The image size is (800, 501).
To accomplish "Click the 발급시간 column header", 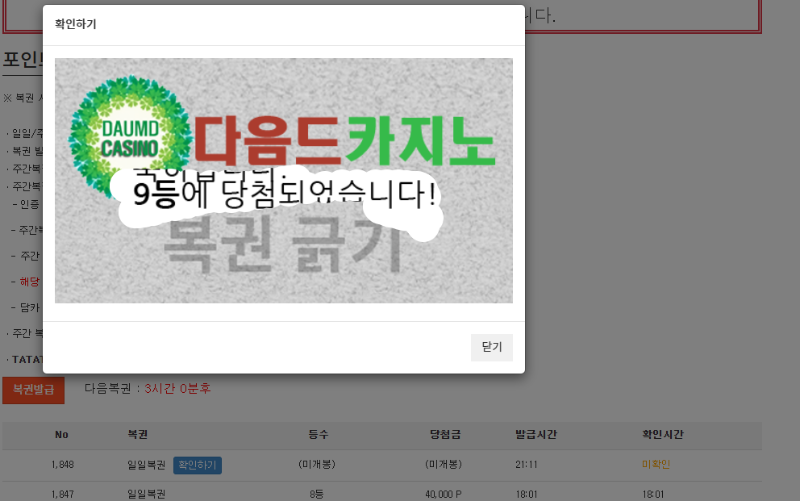I will coord(536,435).
